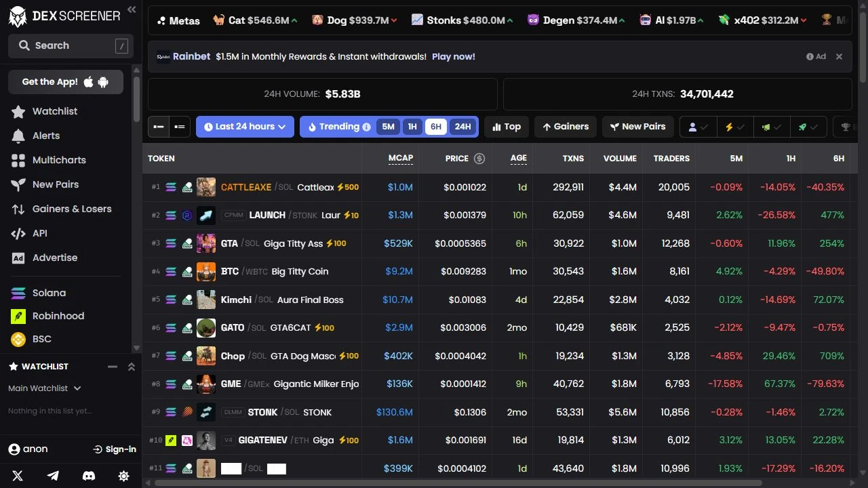868x488 pixels.
Task: Click the Gainers filter button
Action: (x=566, y=127)
